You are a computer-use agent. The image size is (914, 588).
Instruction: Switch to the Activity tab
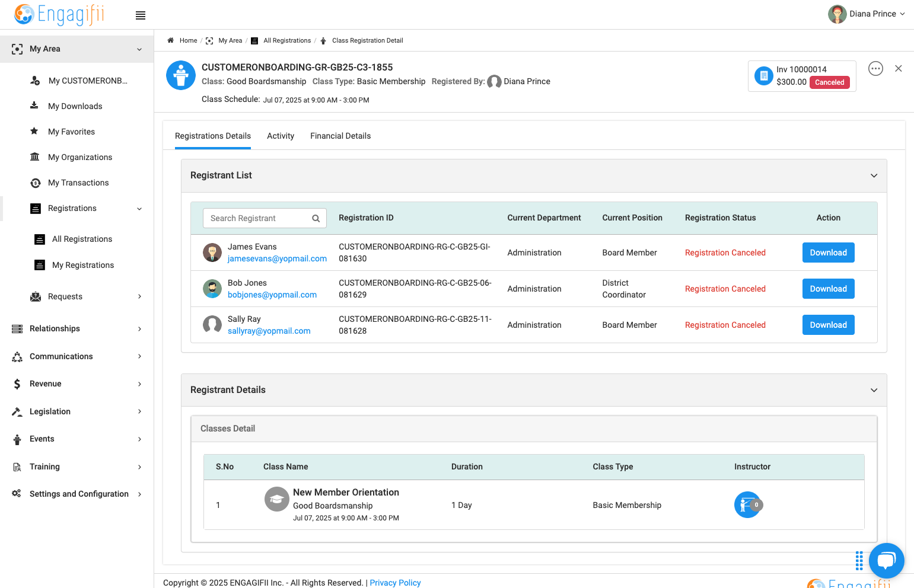(x=281, y=136)
